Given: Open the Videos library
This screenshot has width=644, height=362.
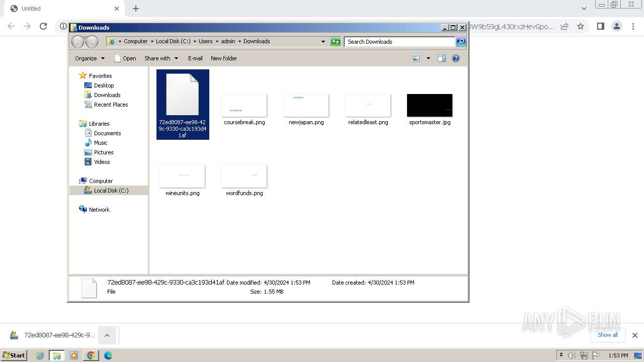Looking at the screenshot, I should 102,162.
